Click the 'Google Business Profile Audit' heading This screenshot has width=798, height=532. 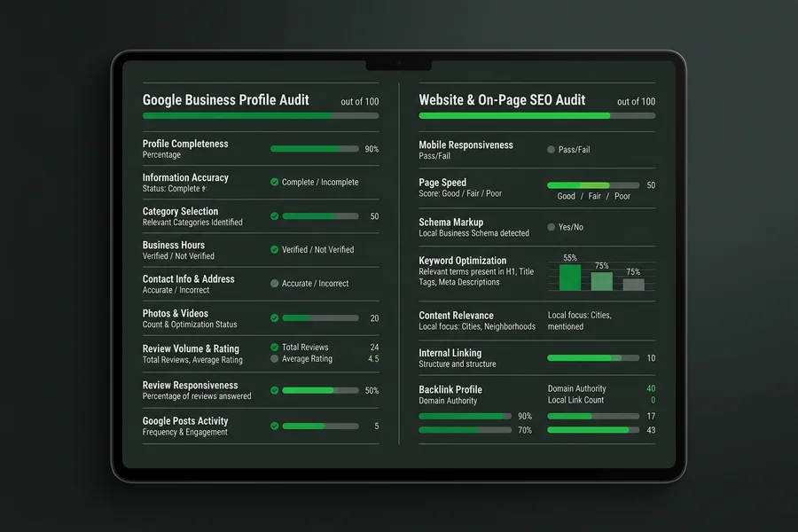[x=225, y=99]
